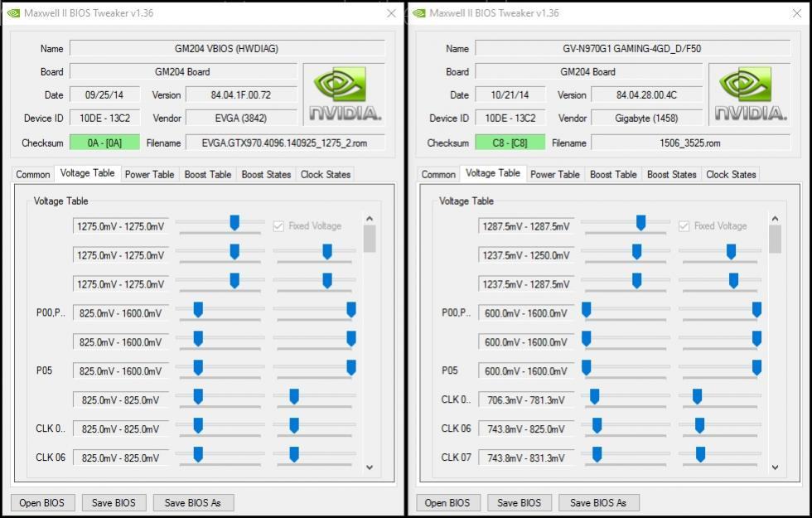Click the NVIDIA logo in left window
This screenshot has width=812, height=518.
[344, 94]
